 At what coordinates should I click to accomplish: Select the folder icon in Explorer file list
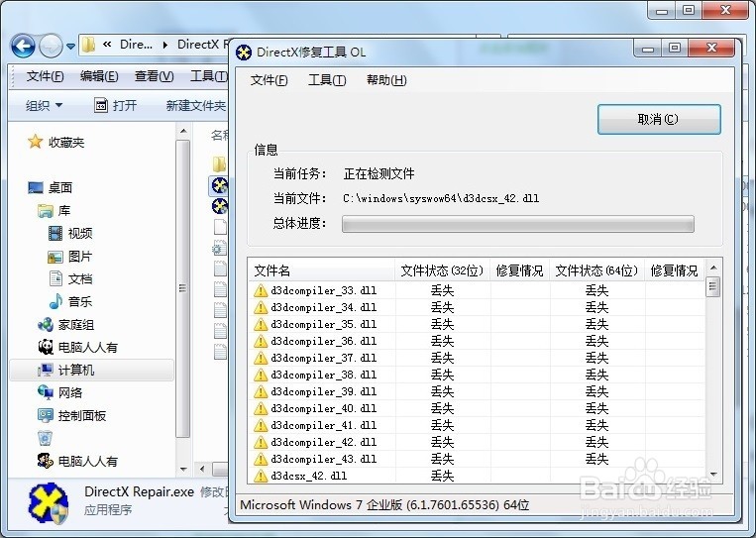(219, 163)
